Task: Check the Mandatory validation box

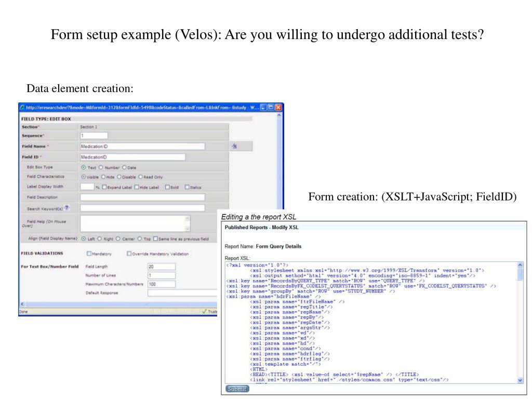Action: [89, 254]
